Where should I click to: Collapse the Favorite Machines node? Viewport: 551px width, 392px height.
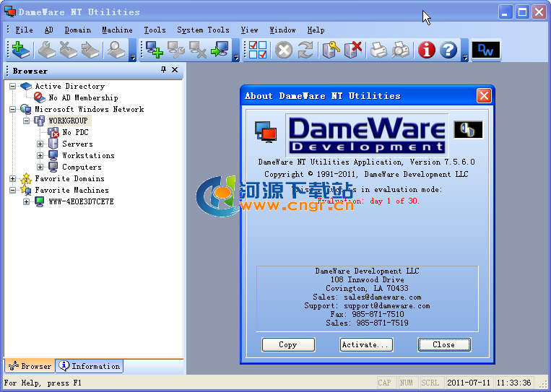coord(13,191)
